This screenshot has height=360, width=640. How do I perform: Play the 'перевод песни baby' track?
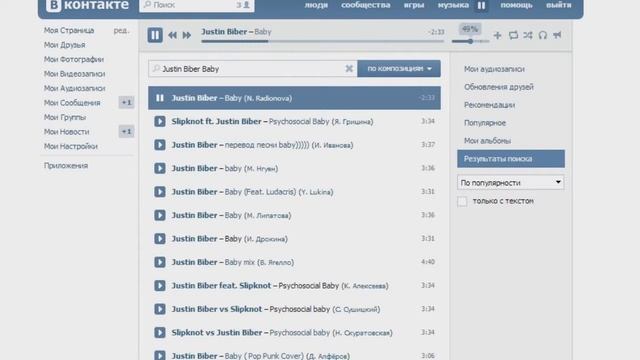(x=160, y=145)
